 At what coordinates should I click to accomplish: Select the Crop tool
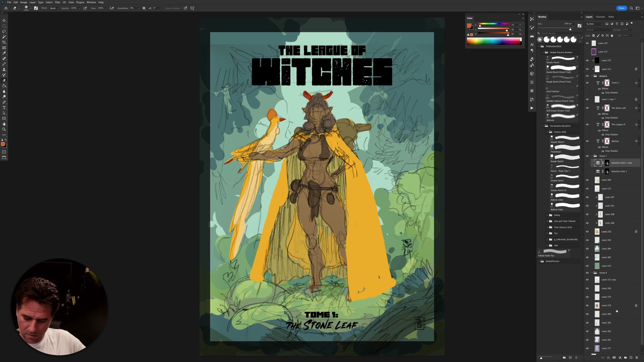click(4, 42)
